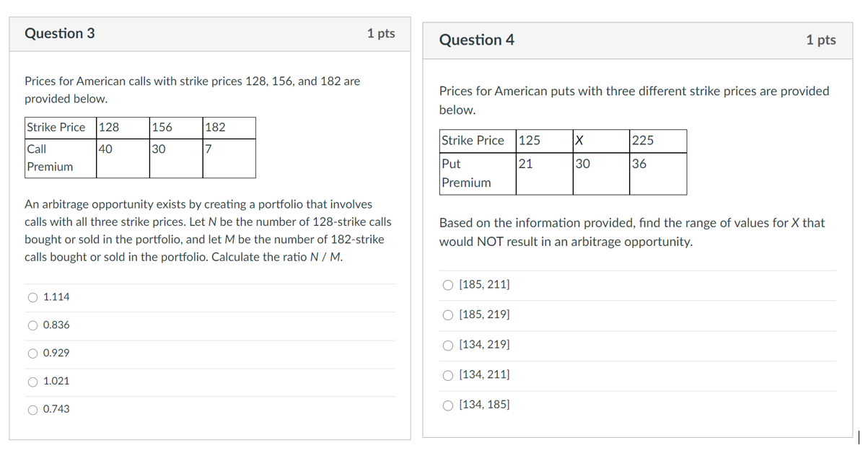Click the Question 3 header title
The image size is (868, 466).
coord(60,33)
